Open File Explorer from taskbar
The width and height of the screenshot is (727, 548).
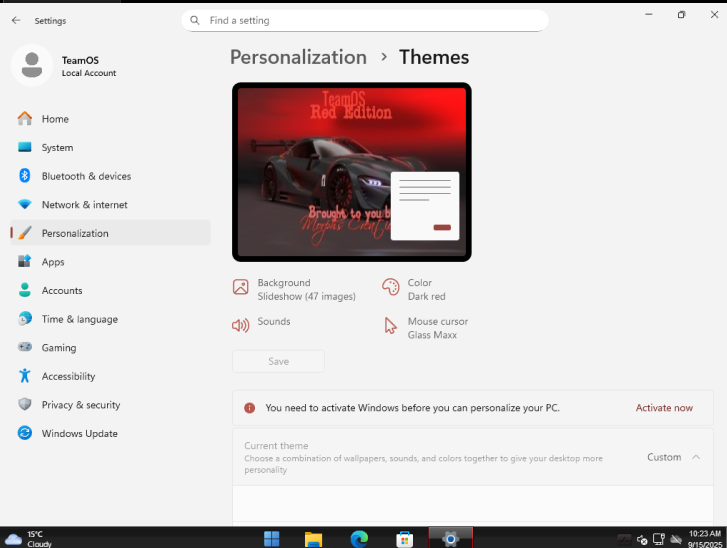(313, 539)
